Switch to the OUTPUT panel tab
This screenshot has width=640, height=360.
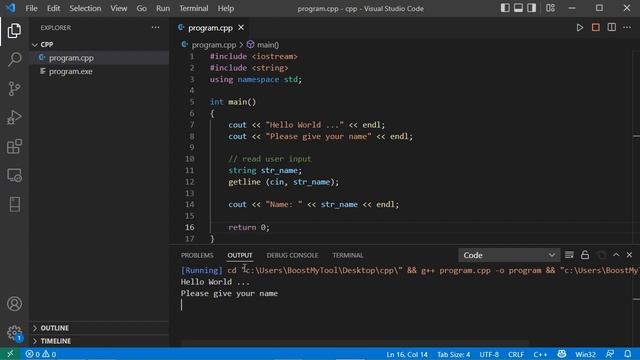click(x=240, y=255)
